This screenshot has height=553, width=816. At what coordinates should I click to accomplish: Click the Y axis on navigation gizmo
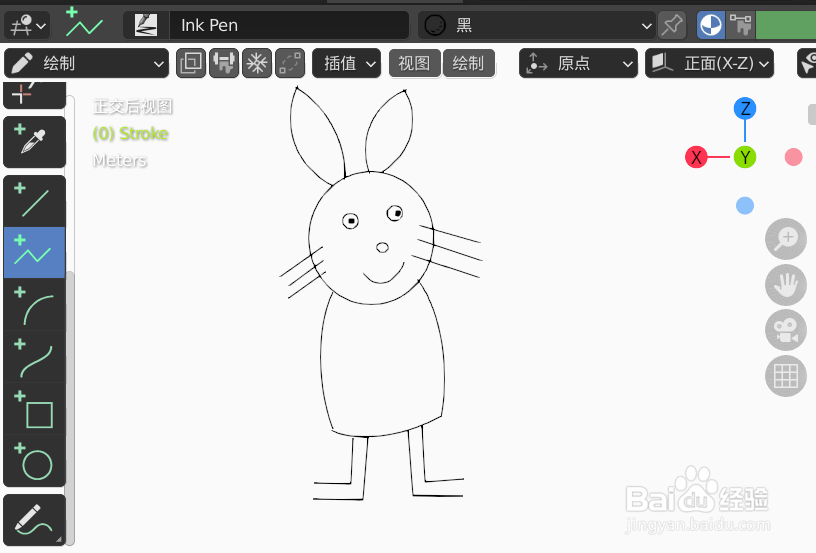point(745,157)
